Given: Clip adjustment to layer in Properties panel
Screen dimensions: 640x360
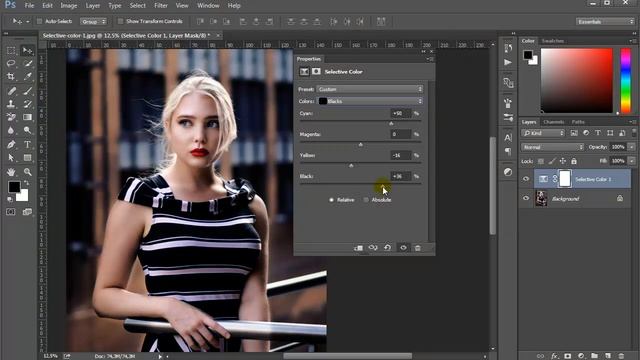Looking at the screenshot, I should (x=358, y=248).
